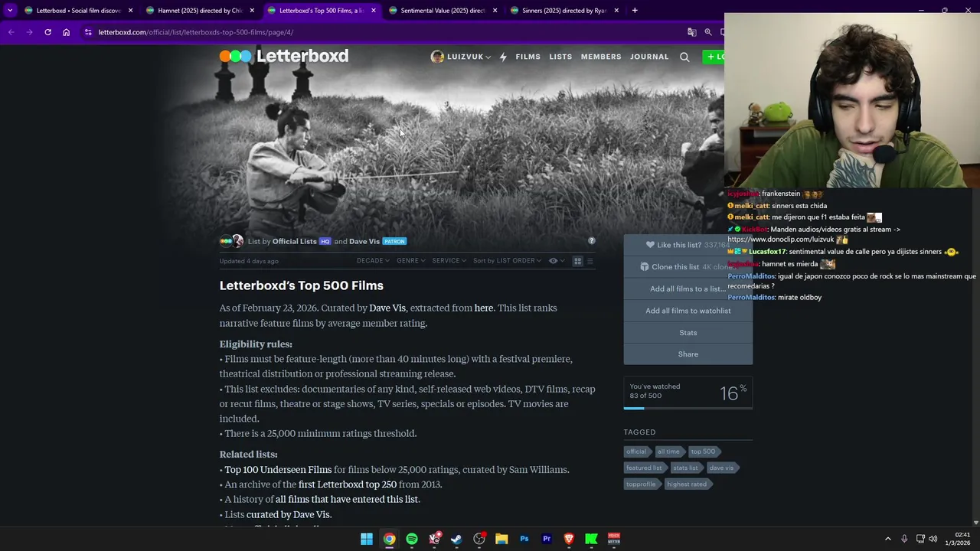
Task: Launch Photoshop from the taskbar
Action: pos(524,539)
